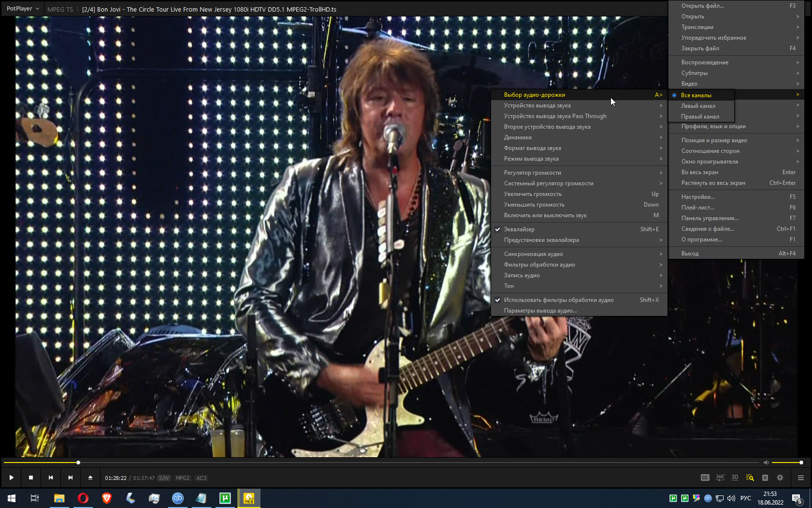Image resolution: width=812 pixels, height=508 pixels.
Task: Expand Второе устройство вывода звука submenu
Action: pos(579,127)
